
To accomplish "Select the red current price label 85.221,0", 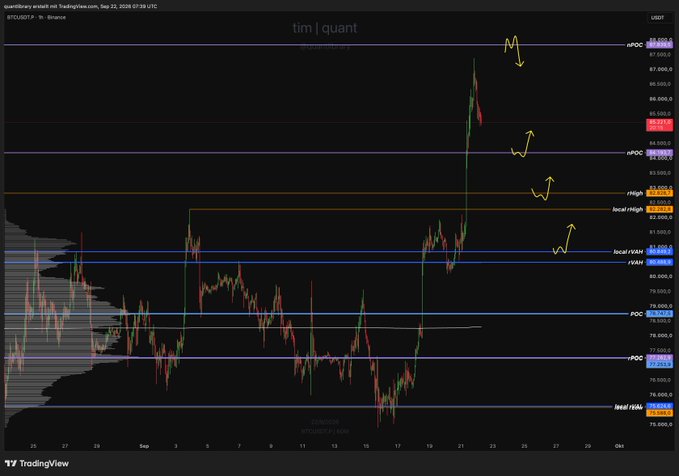I will [x=660, y=125].
